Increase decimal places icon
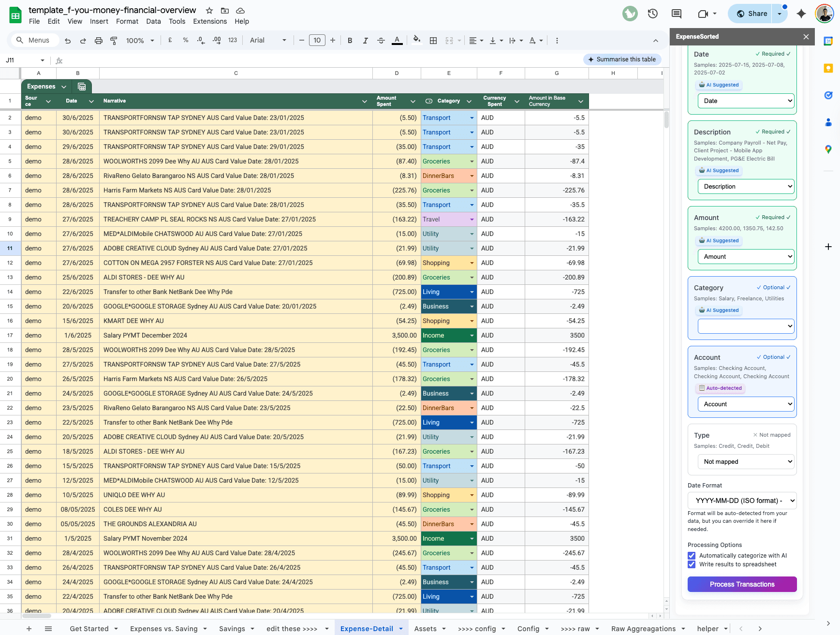This screenshot has height=635, width=840. (217, 41)
